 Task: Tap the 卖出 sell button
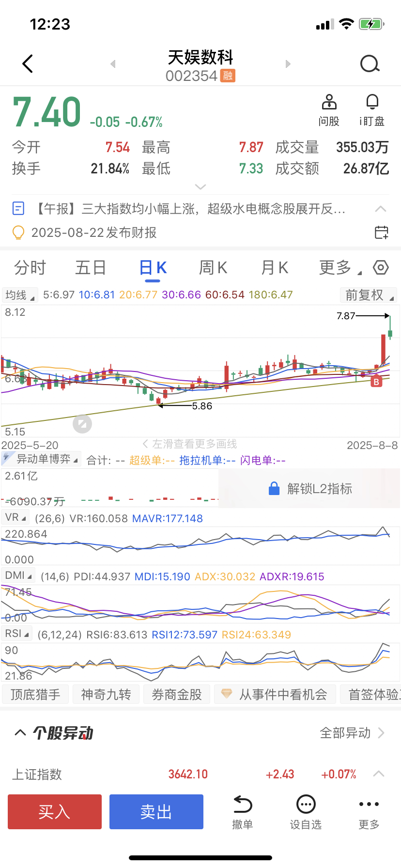(x=156, y=812)
